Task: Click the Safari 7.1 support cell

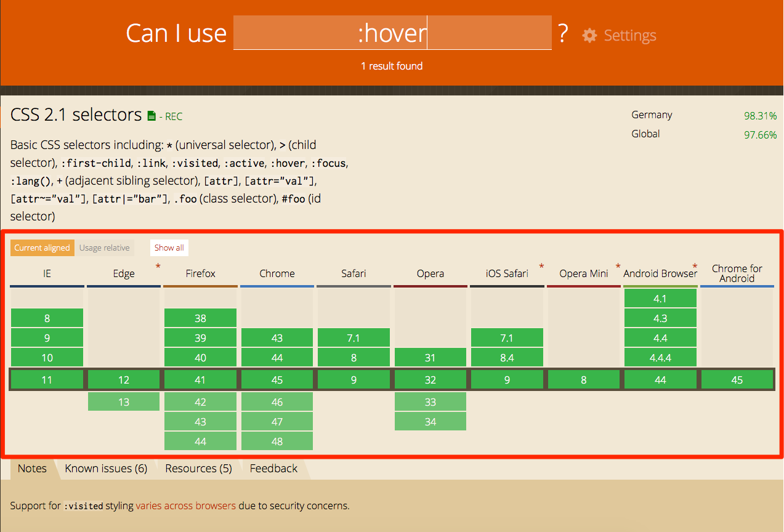Action: 354,338
